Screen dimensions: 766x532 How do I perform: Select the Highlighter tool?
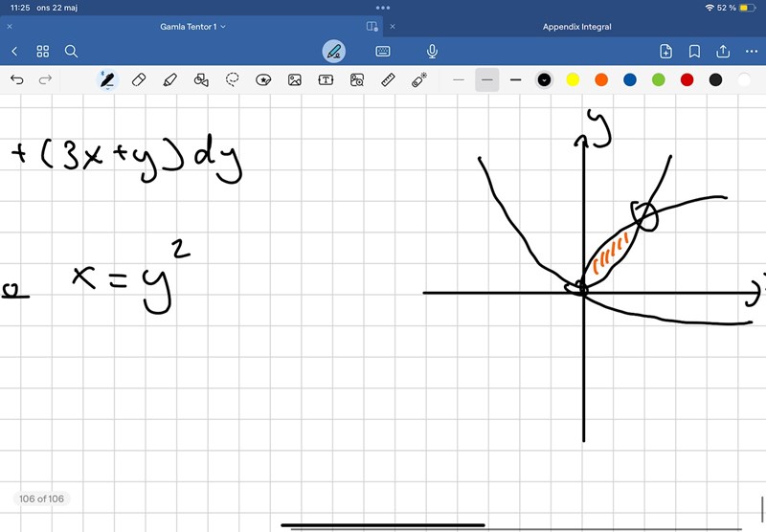[169, 80]
